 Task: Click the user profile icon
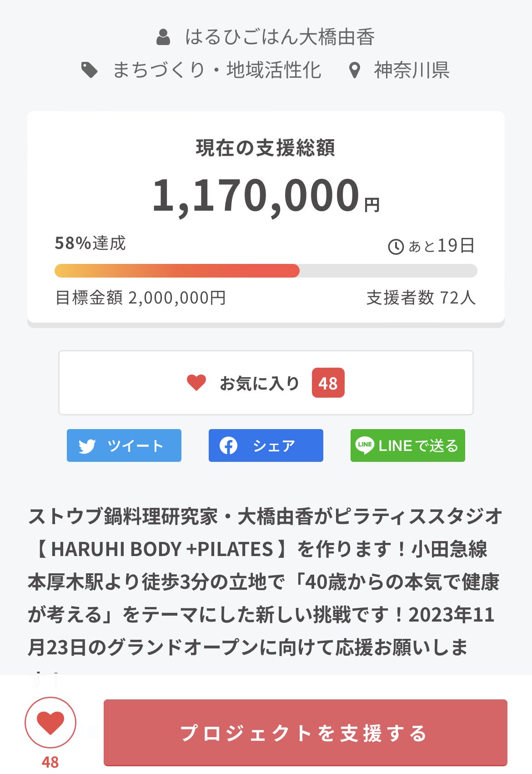click(163, 37)
